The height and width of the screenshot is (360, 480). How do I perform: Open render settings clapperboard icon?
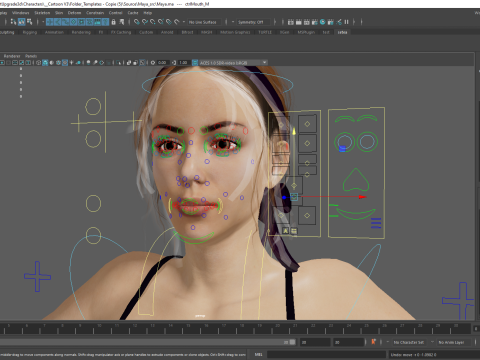(315, 22)
